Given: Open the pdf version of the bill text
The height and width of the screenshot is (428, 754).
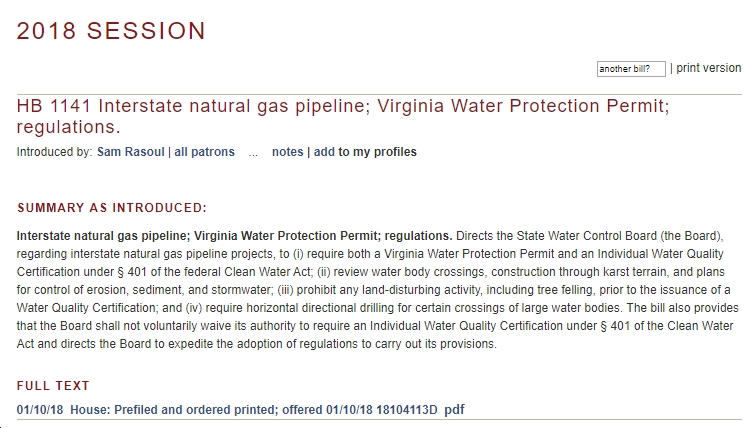Looking at the screenshot, I should point(454,410).
